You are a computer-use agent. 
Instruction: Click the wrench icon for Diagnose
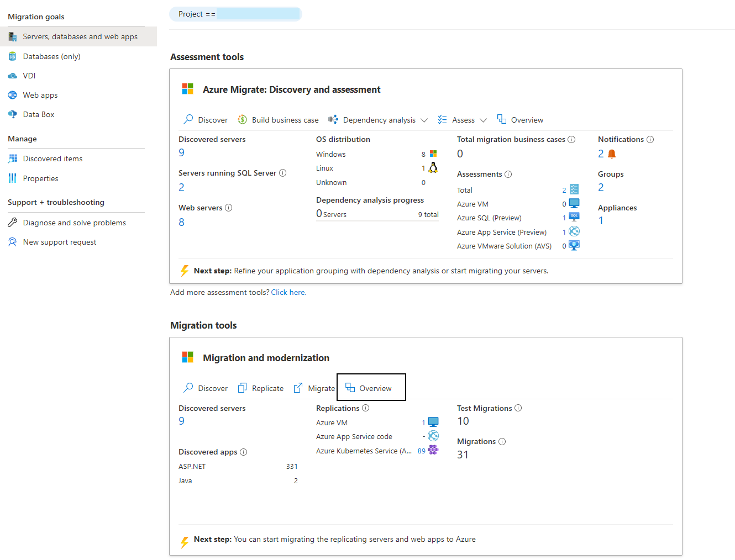[x=12, y=223]
